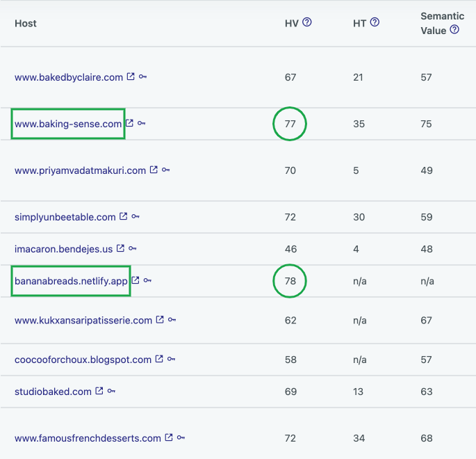Screen dimensions: 476x459
Task: Open www.priyamvadatmakuri.com host link
Action: [80, 170]
